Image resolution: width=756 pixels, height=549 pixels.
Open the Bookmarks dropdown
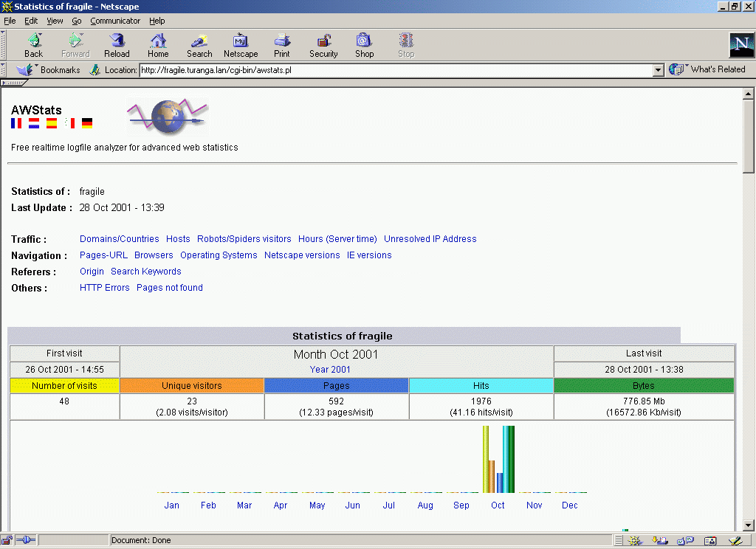coord(49,70)
